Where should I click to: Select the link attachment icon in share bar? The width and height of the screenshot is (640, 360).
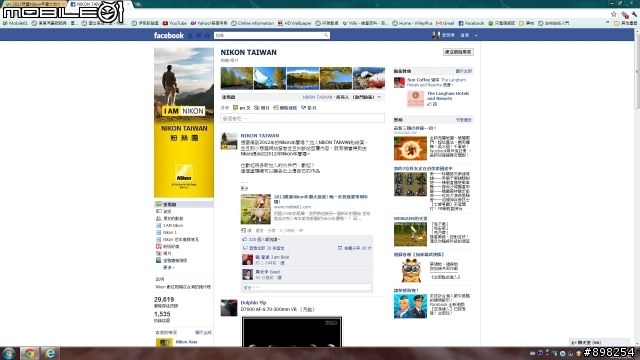point(276,108)
